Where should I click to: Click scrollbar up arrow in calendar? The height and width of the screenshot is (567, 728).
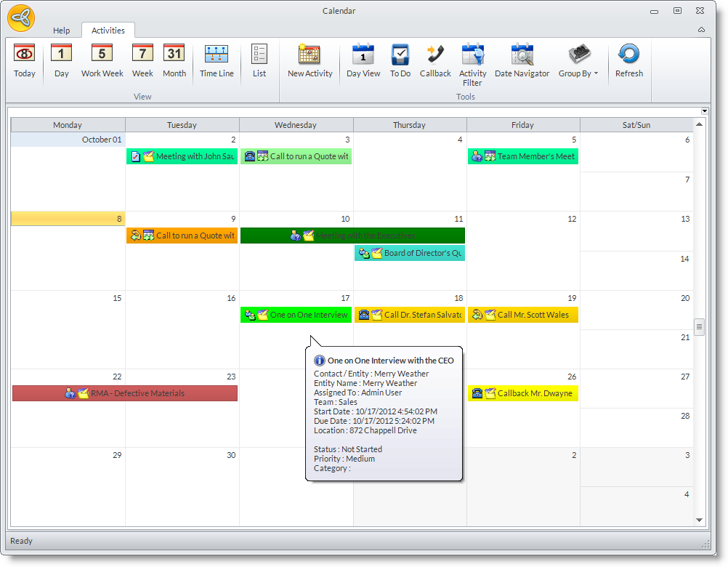(699, 124)
